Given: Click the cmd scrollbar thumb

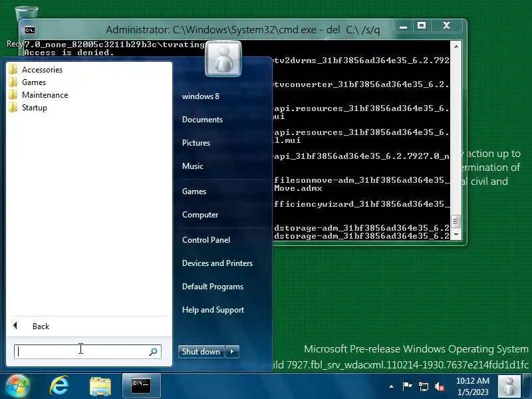Looking at the screenshot, I should click(456, 222).
